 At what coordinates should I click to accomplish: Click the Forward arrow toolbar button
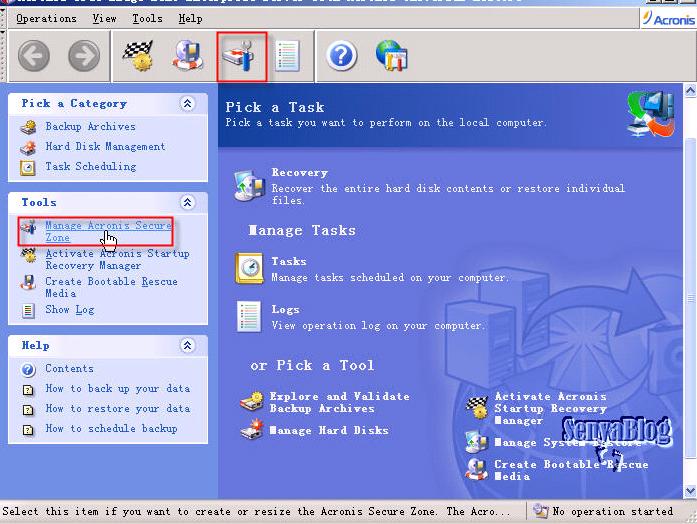84,56
